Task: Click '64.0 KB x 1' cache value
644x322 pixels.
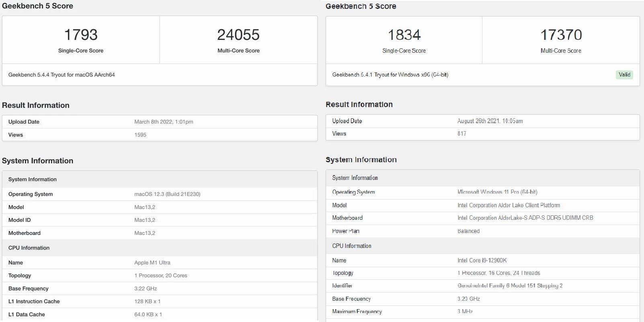Action: pos(148,314)
